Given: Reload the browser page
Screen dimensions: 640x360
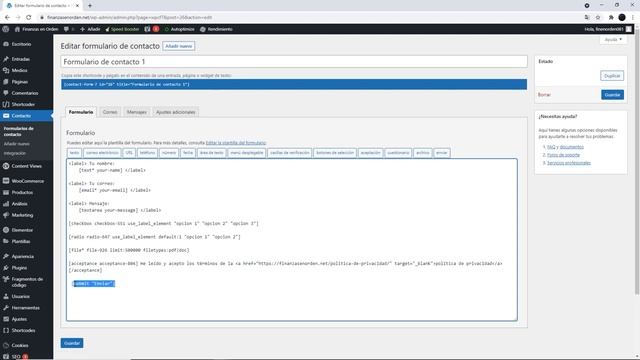Looking at the screenshot, I should tap(28, 17).
